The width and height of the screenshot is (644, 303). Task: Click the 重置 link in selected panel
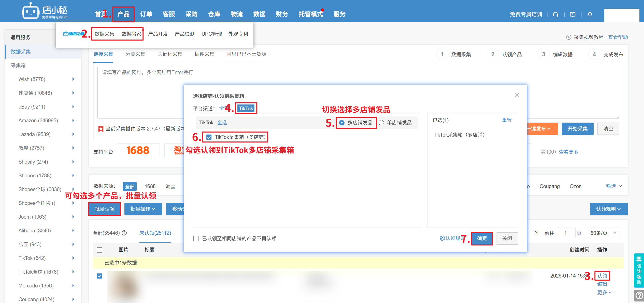coord(507,120)
